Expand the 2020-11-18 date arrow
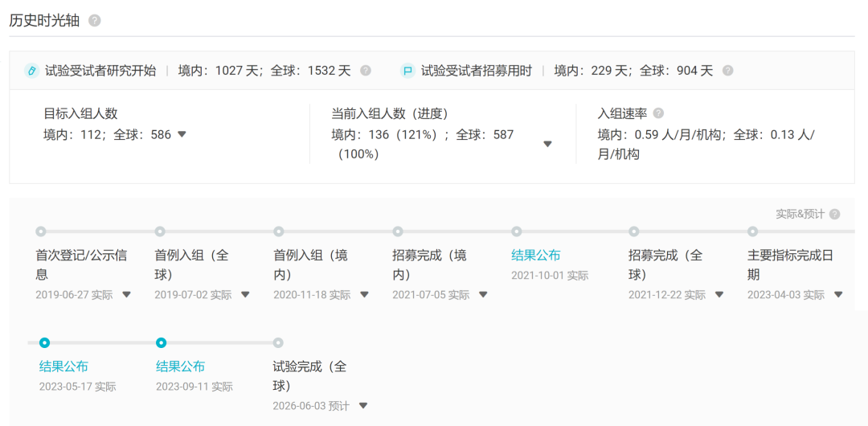Screen dimensions: 868x426 [364, 295]
